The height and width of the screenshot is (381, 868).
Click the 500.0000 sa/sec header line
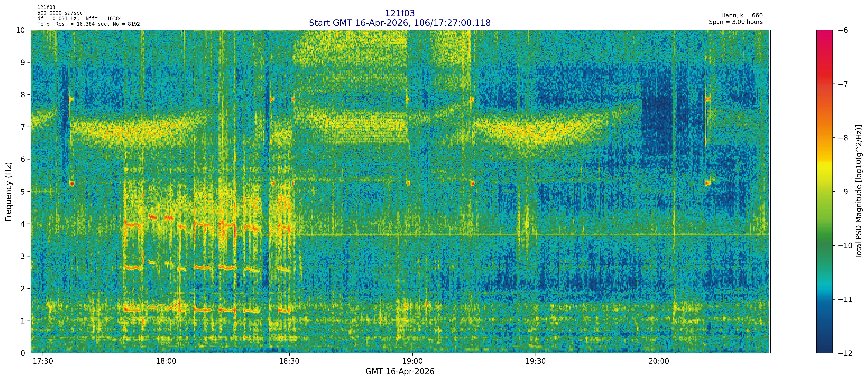(60, 13)
